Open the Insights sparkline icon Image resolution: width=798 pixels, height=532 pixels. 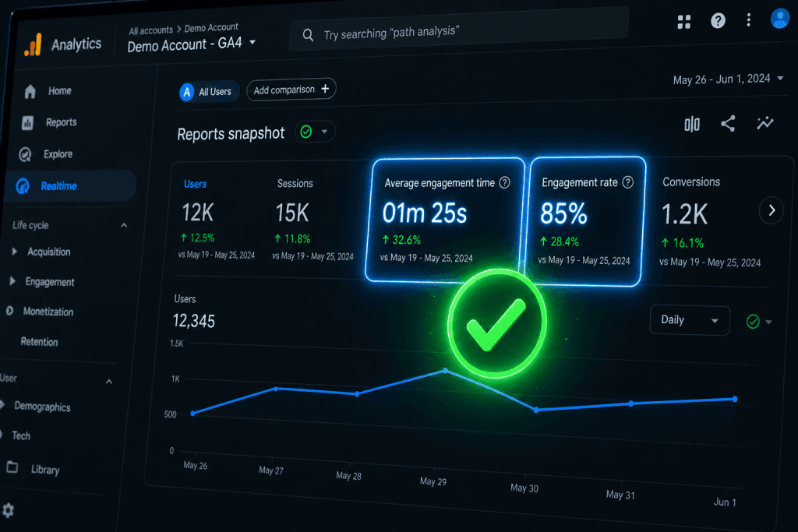click(765, 123)
